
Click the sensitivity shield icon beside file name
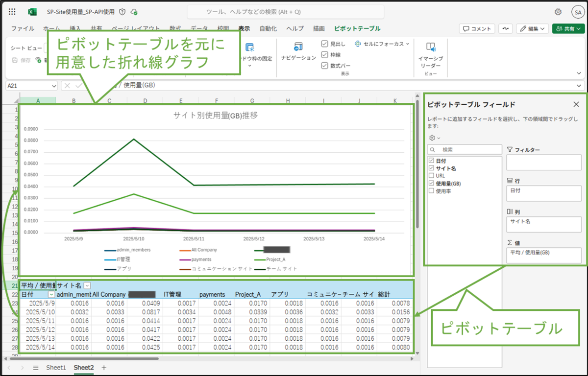pyautogui.click(x=122, y=12)
